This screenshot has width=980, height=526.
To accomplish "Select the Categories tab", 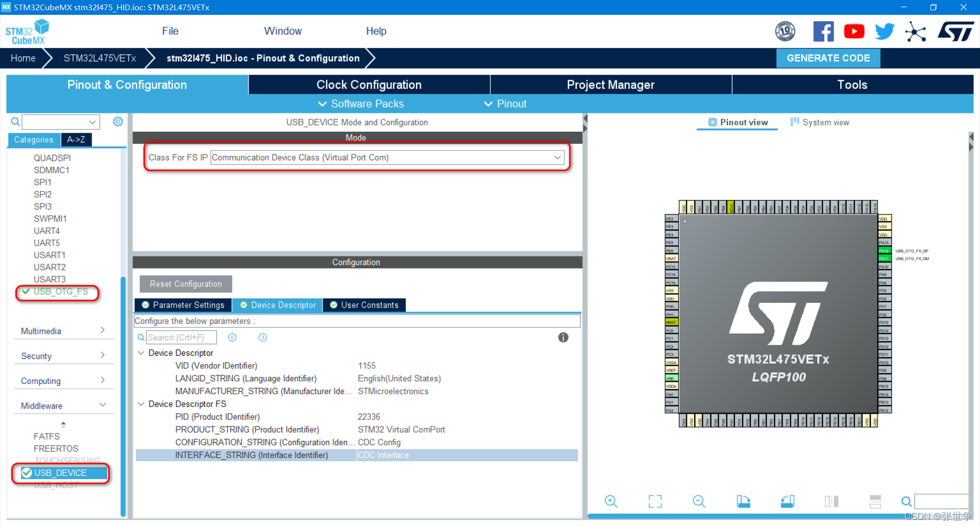I will [34, 139].
